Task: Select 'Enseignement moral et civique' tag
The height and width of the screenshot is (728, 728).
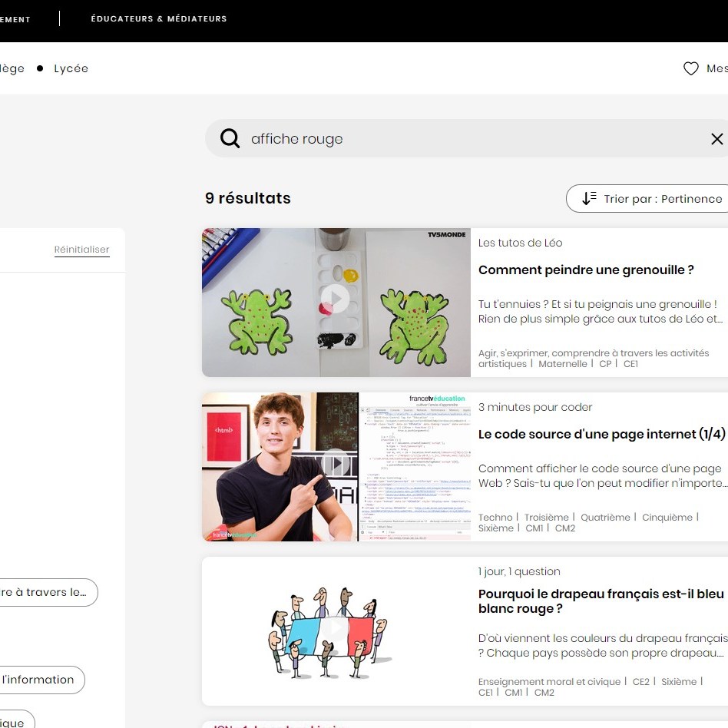Action: 549,682
